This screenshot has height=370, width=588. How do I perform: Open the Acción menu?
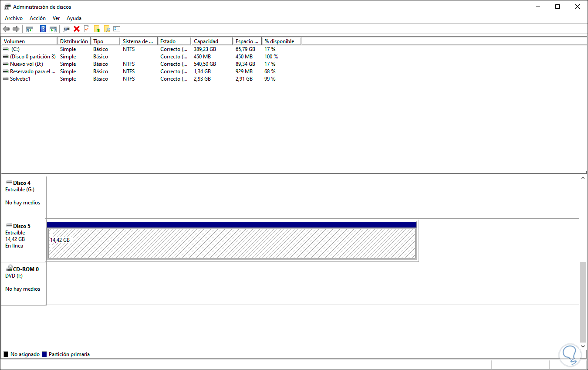37,18
